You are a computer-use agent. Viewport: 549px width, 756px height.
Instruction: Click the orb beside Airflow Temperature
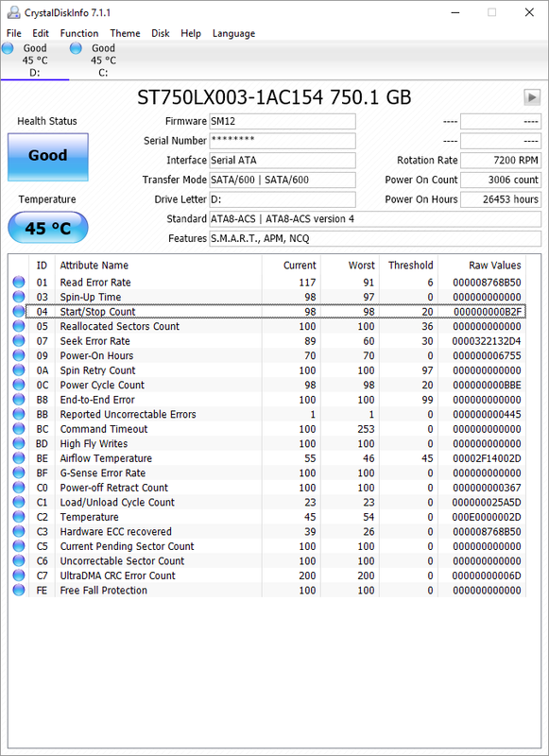pos(19,458)
